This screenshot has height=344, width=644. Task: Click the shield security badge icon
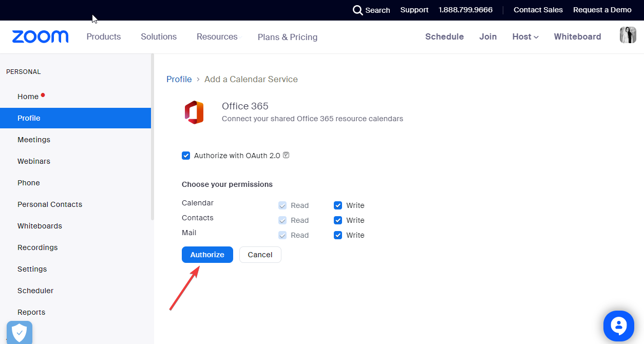click(20, 332)
